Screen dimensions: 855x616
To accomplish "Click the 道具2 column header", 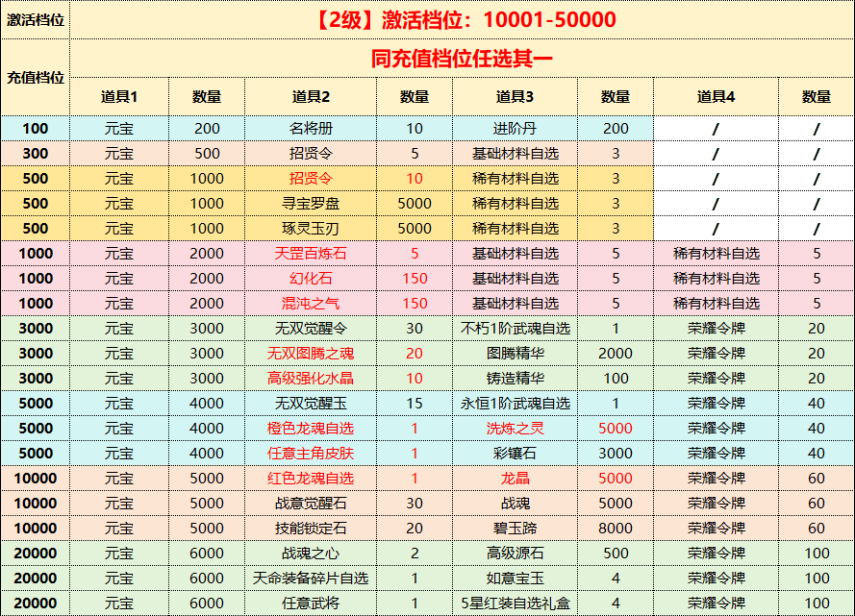I will [311, 97].
